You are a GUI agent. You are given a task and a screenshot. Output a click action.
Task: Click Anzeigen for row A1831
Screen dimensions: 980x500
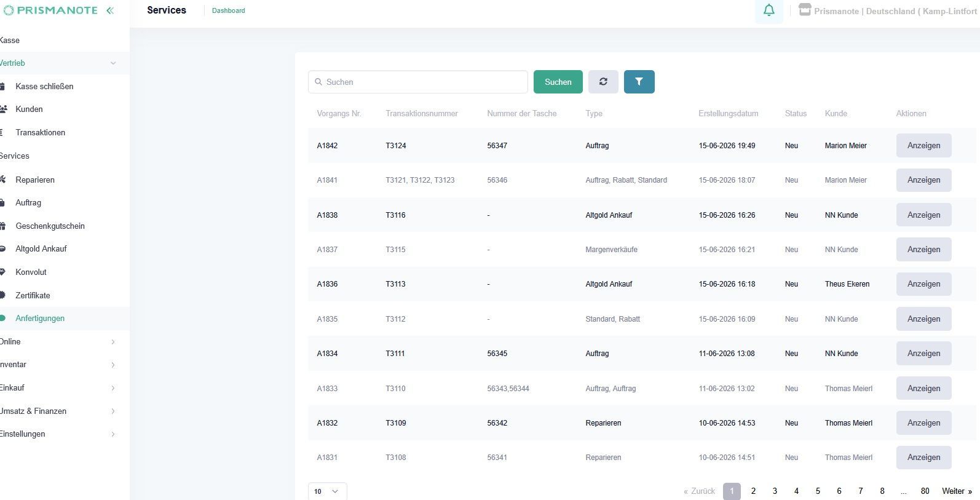(923, 458)
